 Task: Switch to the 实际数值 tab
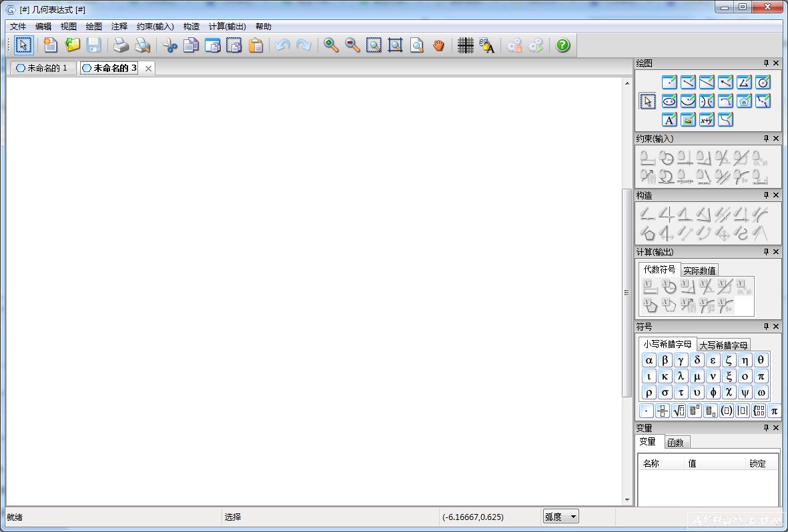coord(699,270)
